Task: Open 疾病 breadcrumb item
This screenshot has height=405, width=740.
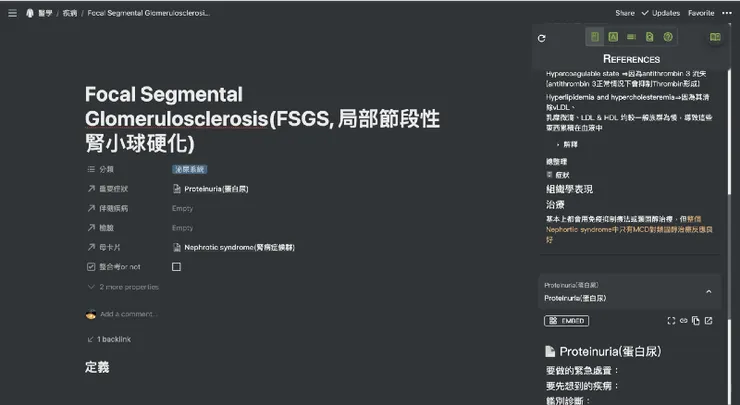Action: 70,13
